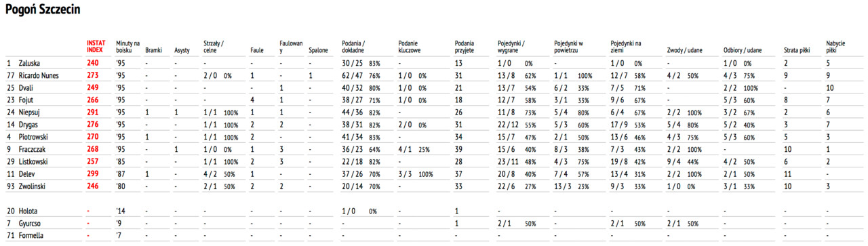Select the Zwody / udane column header
This screenshot has width=868, height=246.
point(684,50)
